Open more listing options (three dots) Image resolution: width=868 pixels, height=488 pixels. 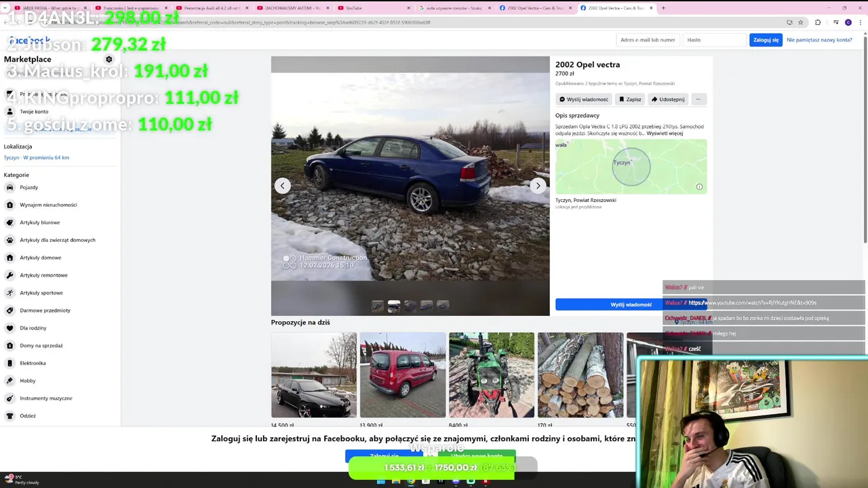coord(698,99)
